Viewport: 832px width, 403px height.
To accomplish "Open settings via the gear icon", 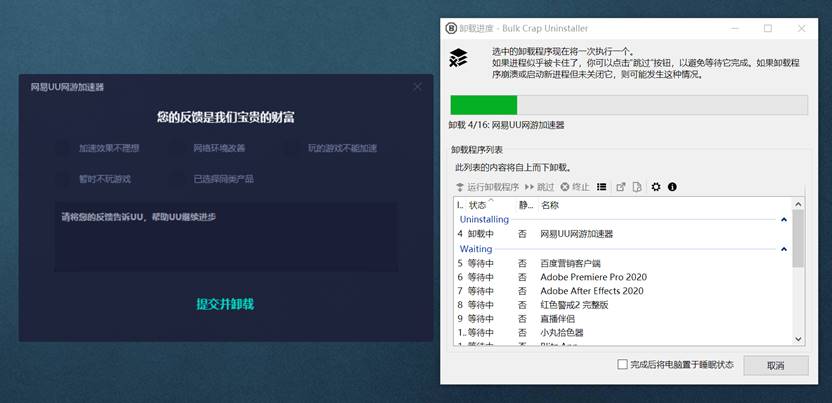I will point(656,187).
